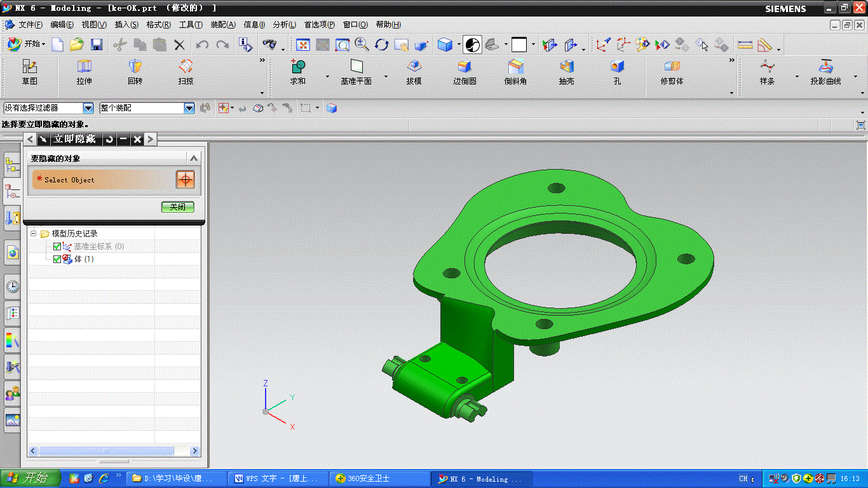Open the 没有选择过滤器 filter dropdown
Viewport: 868px width, 488px height.
[88, 109]
